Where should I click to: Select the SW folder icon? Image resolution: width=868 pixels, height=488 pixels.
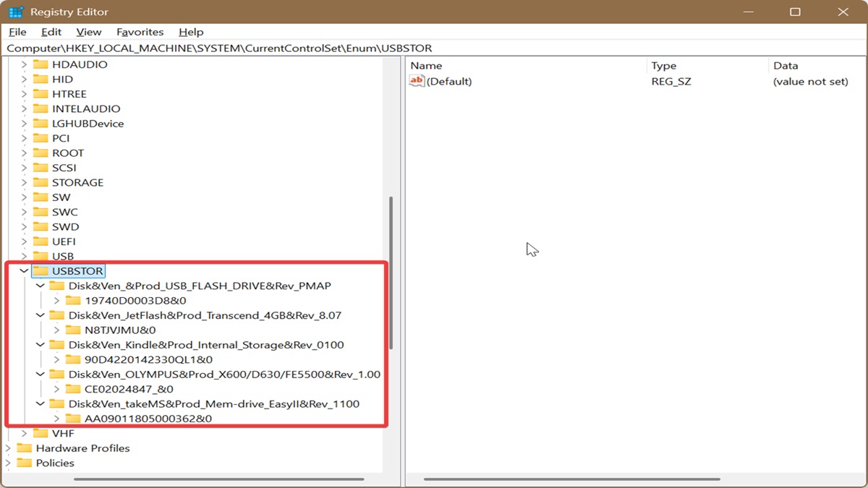coord(41,197)
